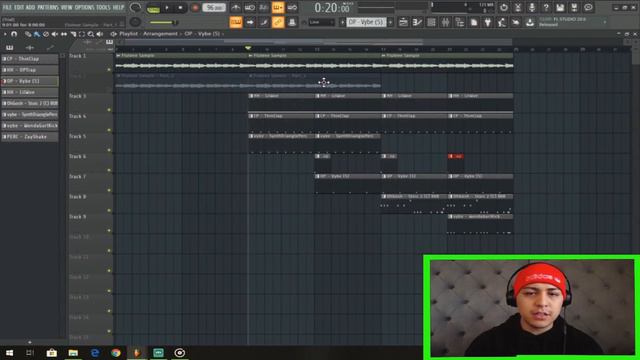Toggle typing keyboard to piano icon
Screen dimensions: 640x360
236,22
